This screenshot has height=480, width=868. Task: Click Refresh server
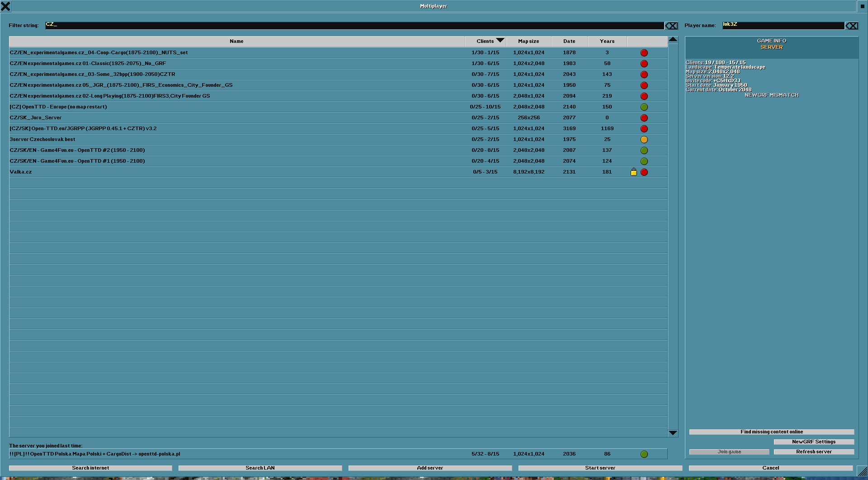pyautogui.click(x=813, y=452)
